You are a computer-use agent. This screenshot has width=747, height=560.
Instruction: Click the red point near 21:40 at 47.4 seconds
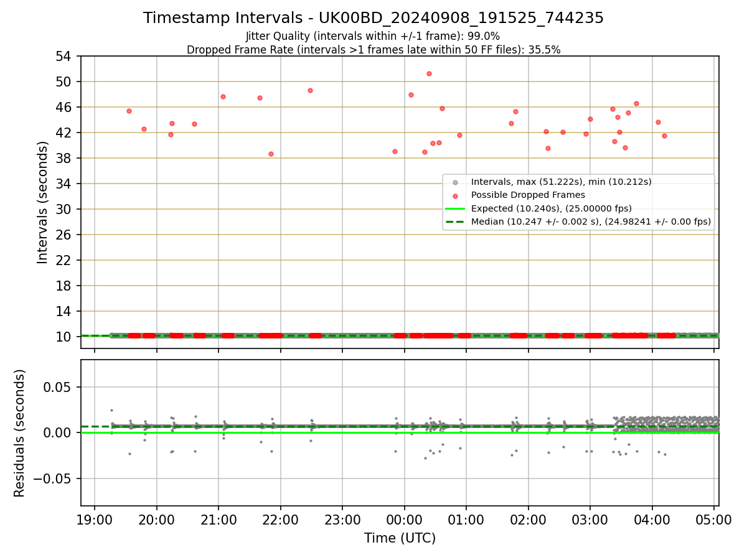(260, 98)
